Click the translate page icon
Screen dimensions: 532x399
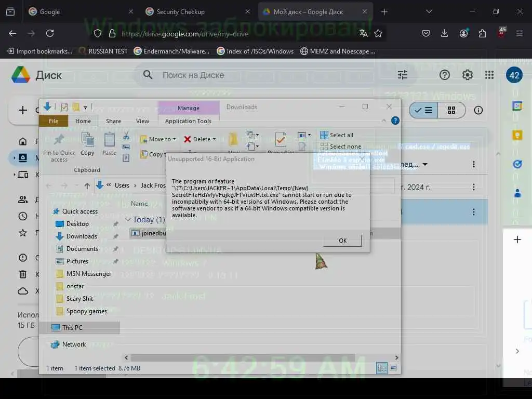coord(363,33)
